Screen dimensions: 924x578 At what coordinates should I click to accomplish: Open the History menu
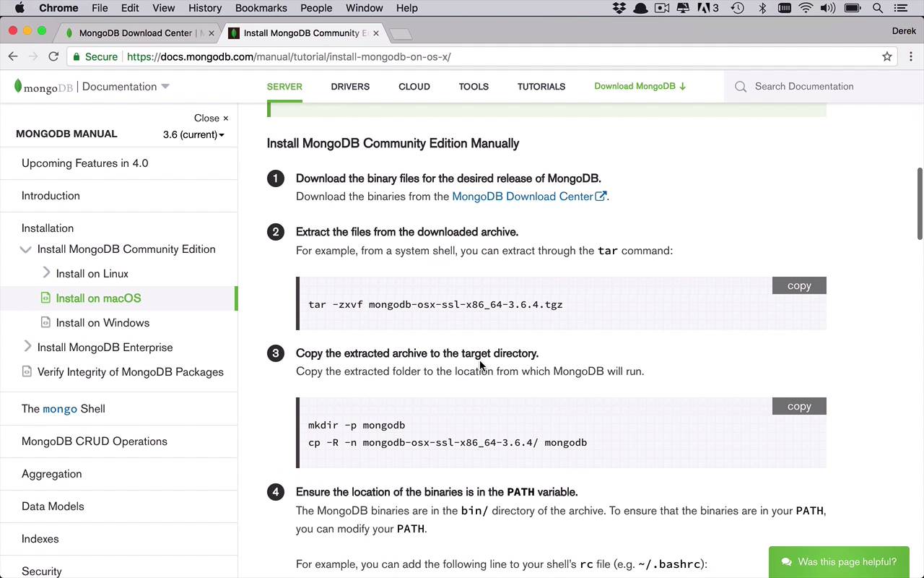205,8
